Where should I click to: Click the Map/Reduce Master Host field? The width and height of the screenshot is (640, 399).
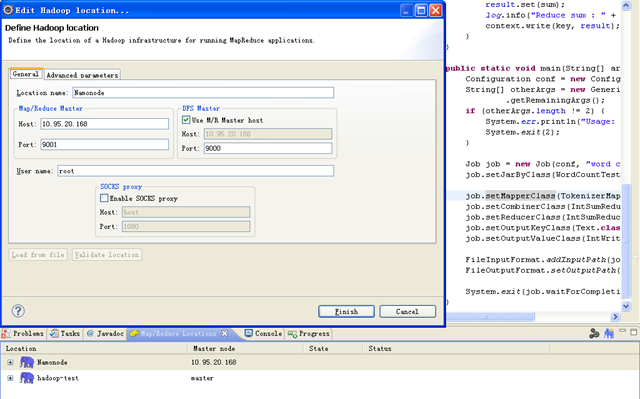[104, 124]
